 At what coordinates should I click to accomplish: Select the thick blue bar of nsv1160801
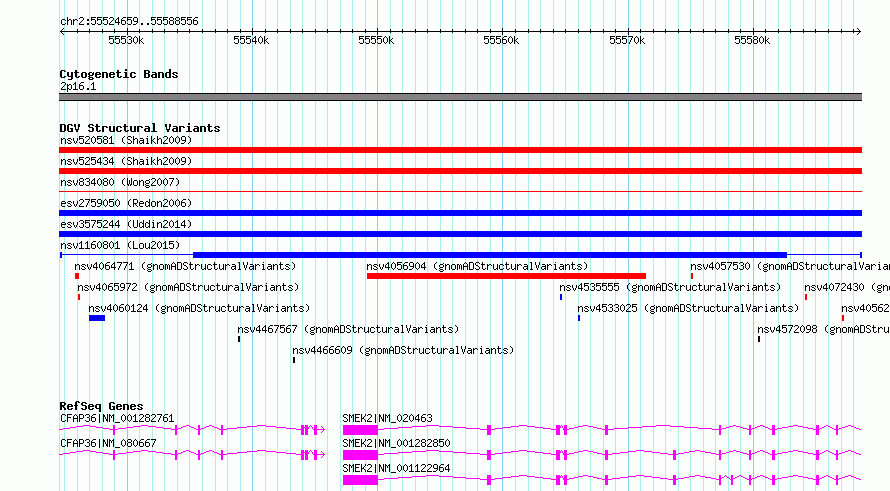[x=490, y=255]
